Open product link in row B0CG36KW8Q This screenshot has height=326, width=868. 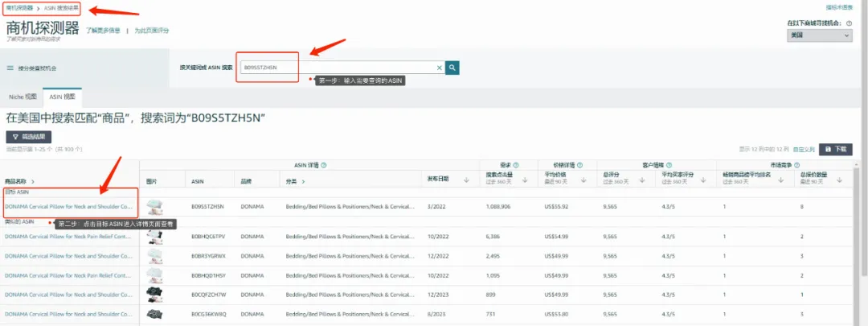pyautogui.click(x=69, y=315)
